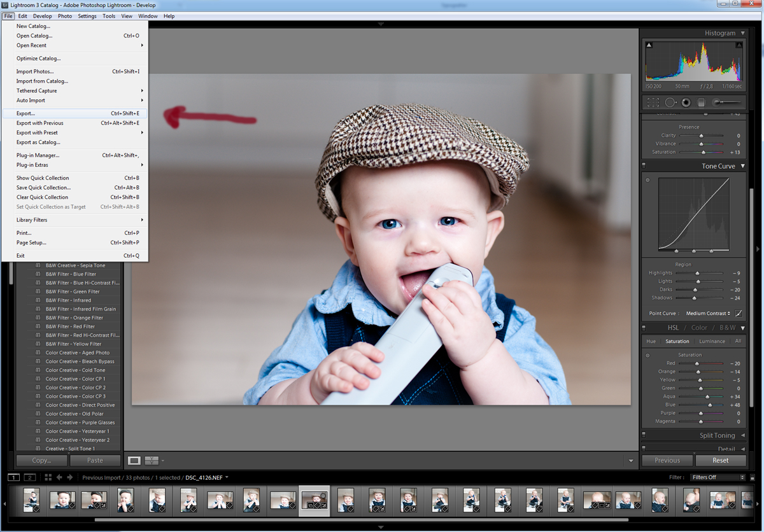Open the Filters Off dropdown
The width and height of the screenshot is (764, 532).
point(718,477)
